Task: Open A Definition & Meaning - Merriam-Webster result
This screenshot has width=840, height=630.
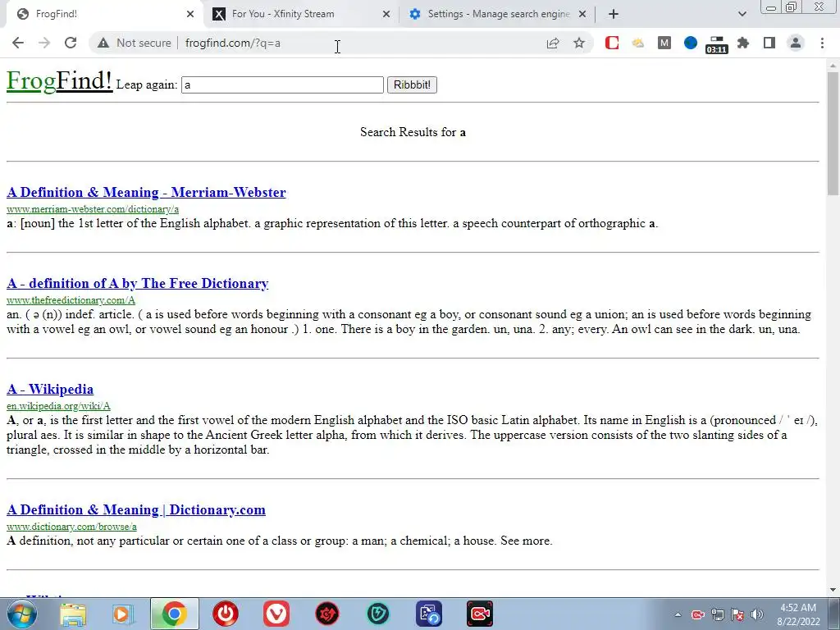Action: (x=146, y=192)
